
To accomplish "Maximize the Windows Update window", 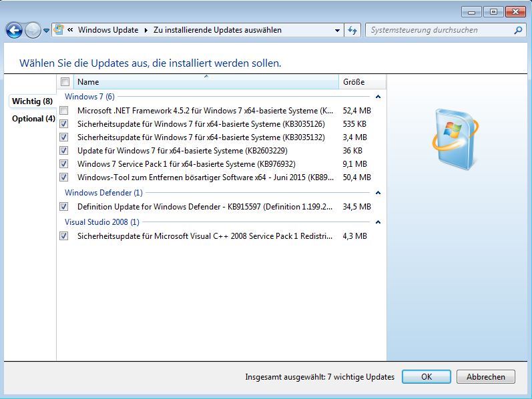I will coord(494,12).
